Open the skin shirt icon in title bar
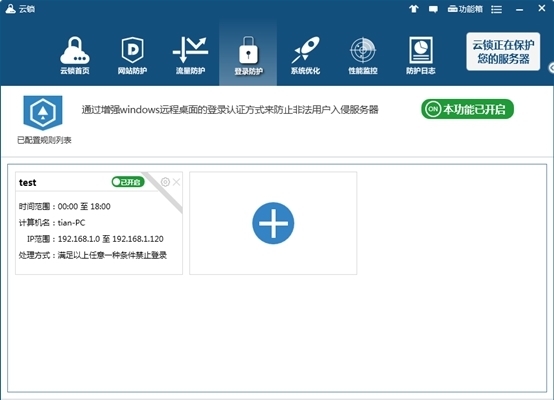554x400 pixels. (414, 9)
